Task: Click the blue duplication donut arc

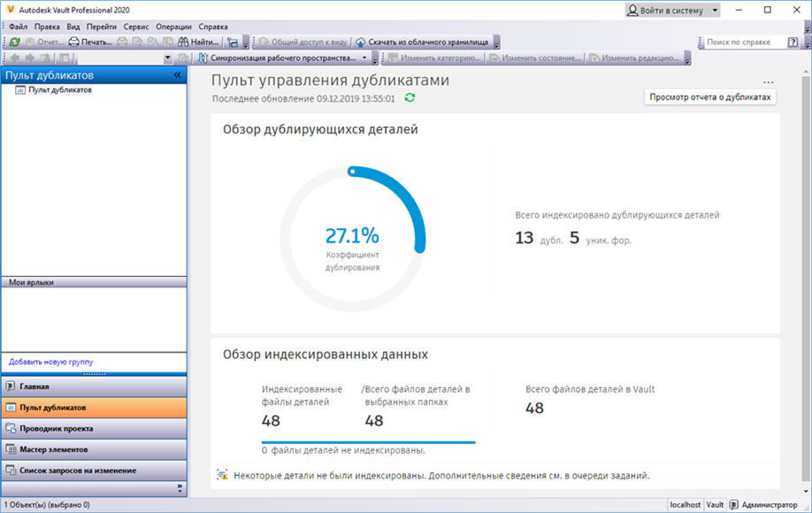Action: [x=405, y=196]
